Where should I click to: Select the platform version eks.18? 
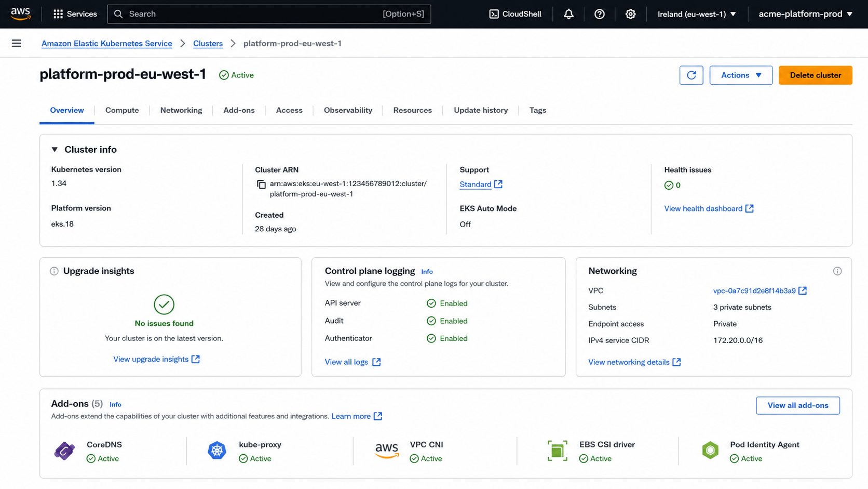pyautogui.click(x=62, y=224)
